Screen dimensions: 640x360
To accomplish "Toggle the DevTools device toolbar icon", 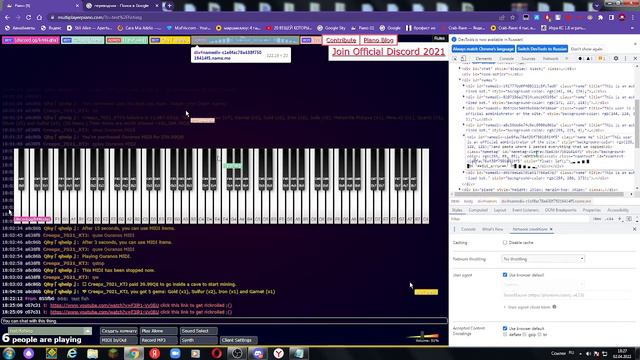I will (463, 59).
